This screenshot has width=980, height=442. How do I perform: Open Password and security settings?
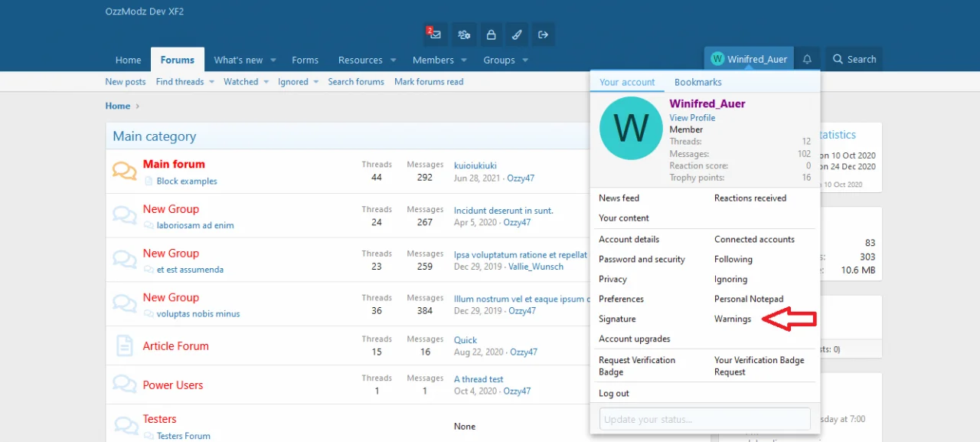coord(642,259)
